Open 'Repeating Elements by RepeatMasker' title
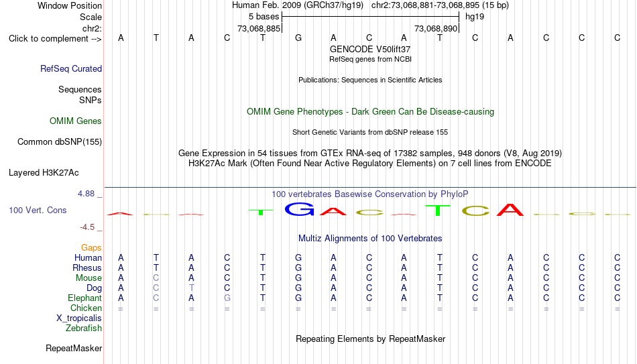 (370, 339)
